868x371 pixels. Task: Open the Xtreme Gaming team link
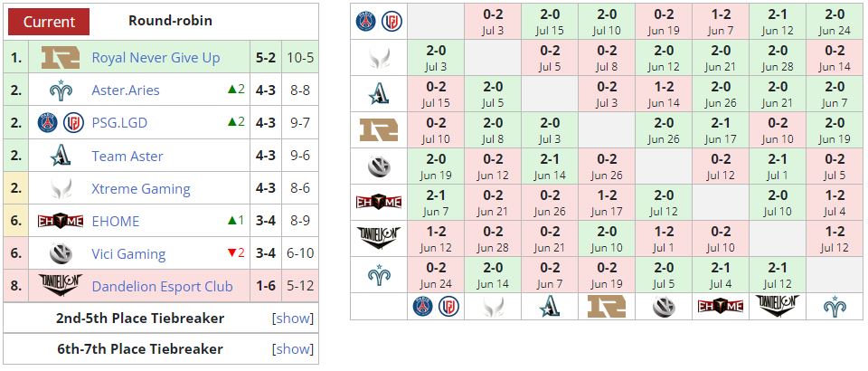pyautogui.click(x=140, y=188)
